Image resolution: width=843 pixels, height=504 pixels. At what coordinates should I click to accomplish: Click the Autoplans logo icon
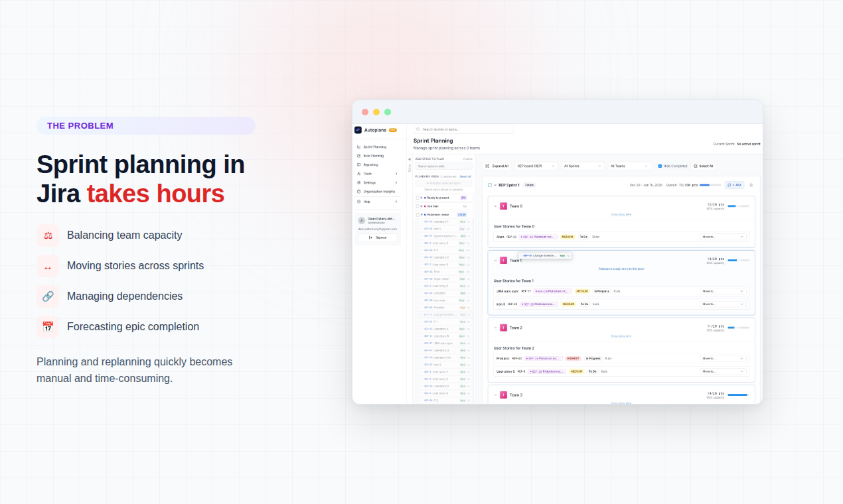coord(358,130)
